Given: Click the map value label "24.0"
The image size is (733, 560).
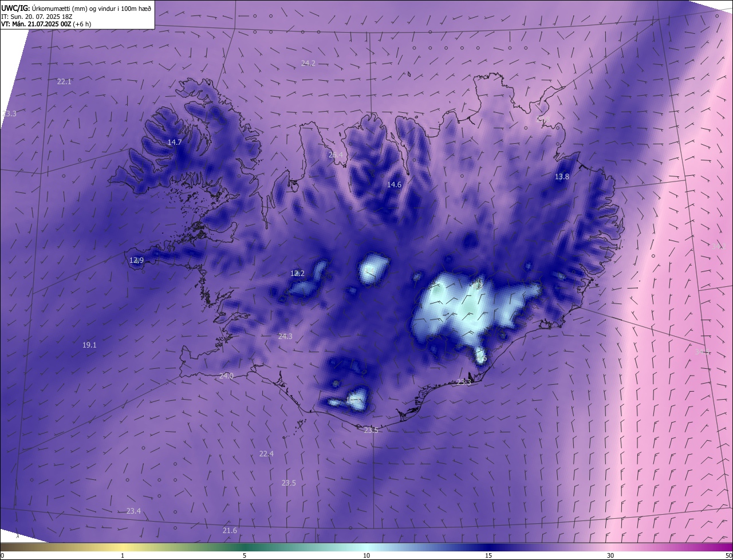Looking at the screenshot, I should pos(226,376).
